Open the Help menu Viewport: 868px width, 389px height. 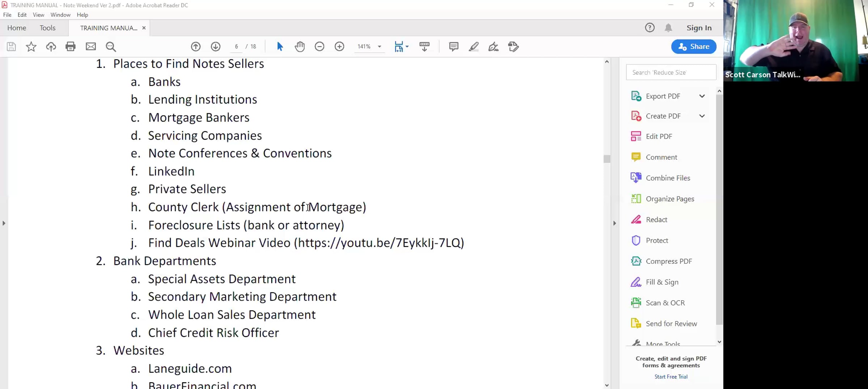[82, 15]
